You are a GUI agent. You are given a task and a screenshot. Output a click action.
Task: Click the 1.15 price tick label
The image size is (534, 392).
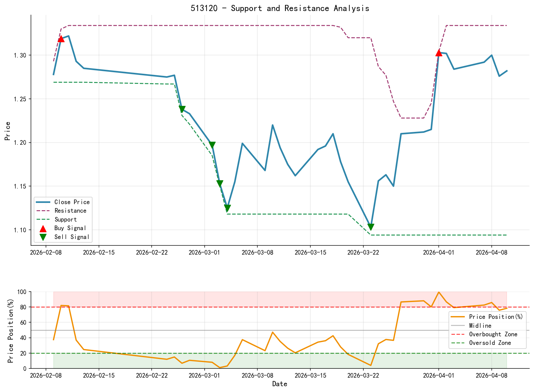tap(21, 186)
